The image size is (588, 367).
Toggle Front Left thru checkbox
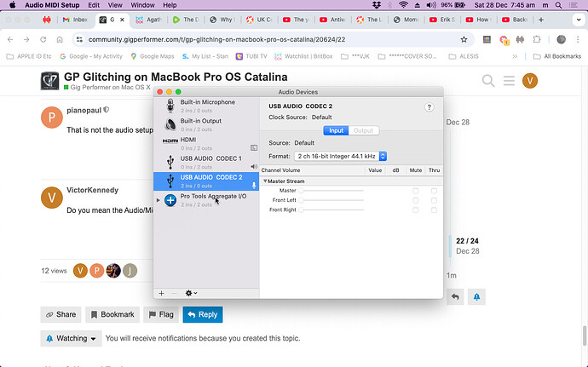tap(434, 201)
